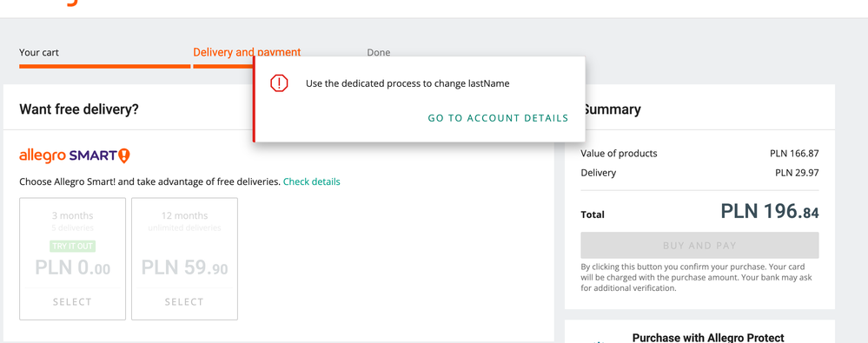Select the 3 months Smart plan
This screenshot has height=343, width=868.
point(72,302)
